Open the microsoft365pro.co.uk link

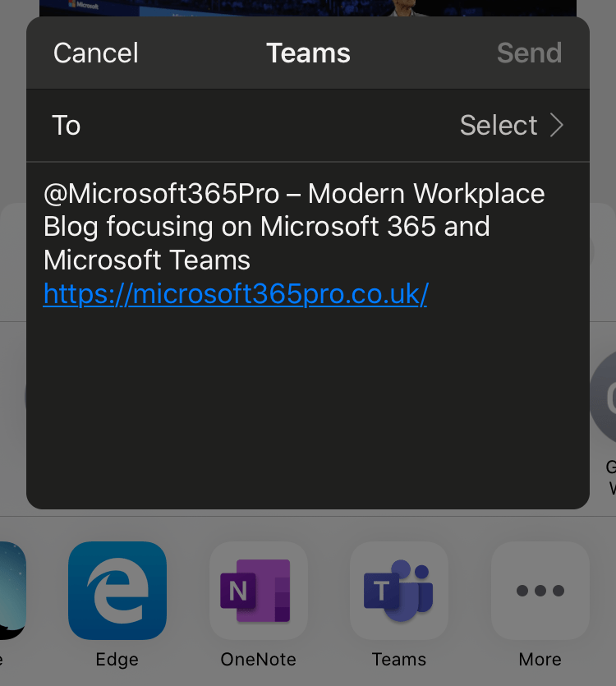(x=235, y=293)
